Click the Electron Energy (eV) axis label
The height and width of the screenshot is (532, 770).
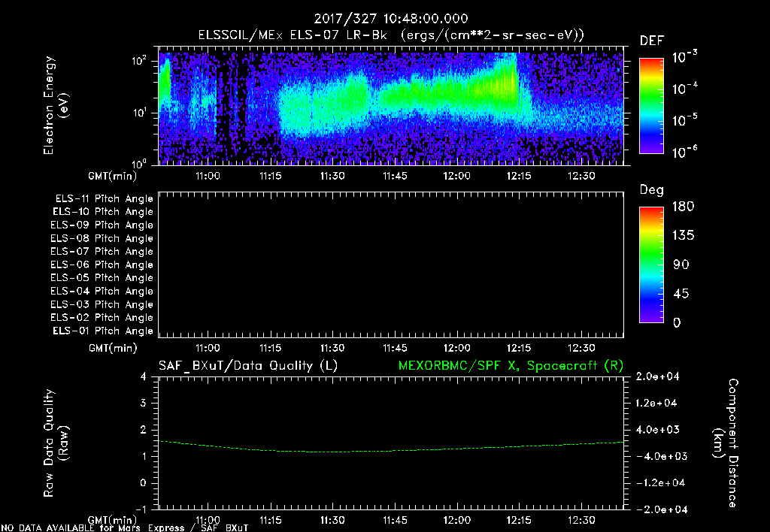pos(56,105)
